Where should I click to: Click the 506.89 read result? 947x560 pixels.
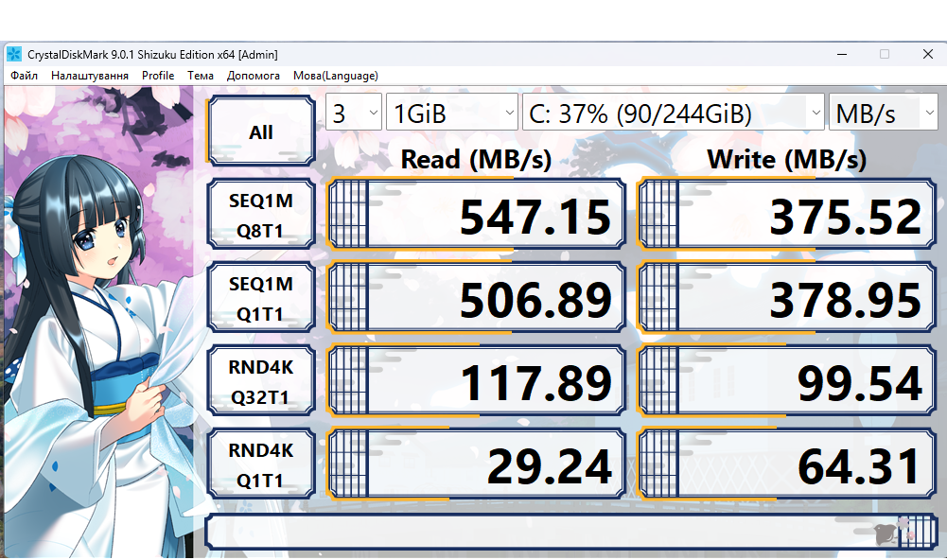476,298
